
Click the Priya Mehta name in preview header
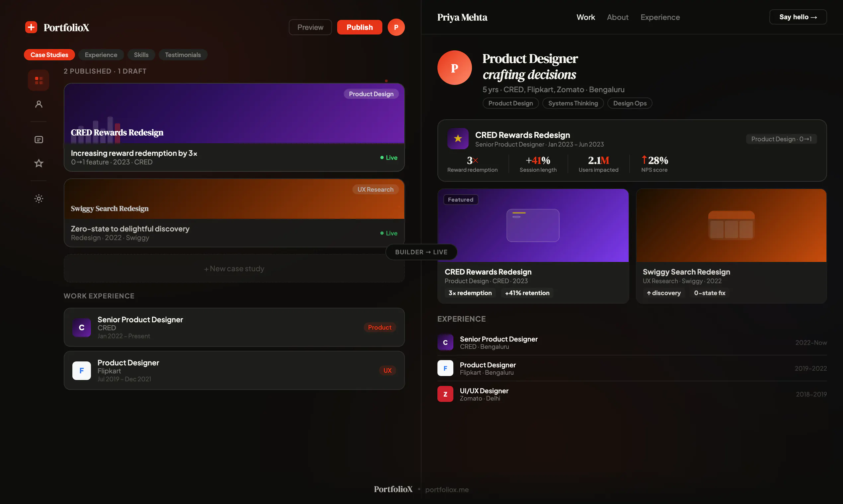[462, 17]
